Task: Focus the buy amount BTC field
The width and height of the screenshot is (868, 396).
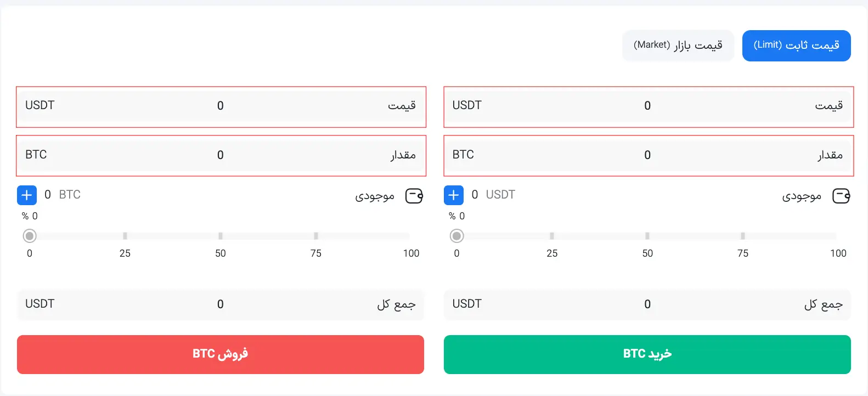Action: [x=647, y=155]
